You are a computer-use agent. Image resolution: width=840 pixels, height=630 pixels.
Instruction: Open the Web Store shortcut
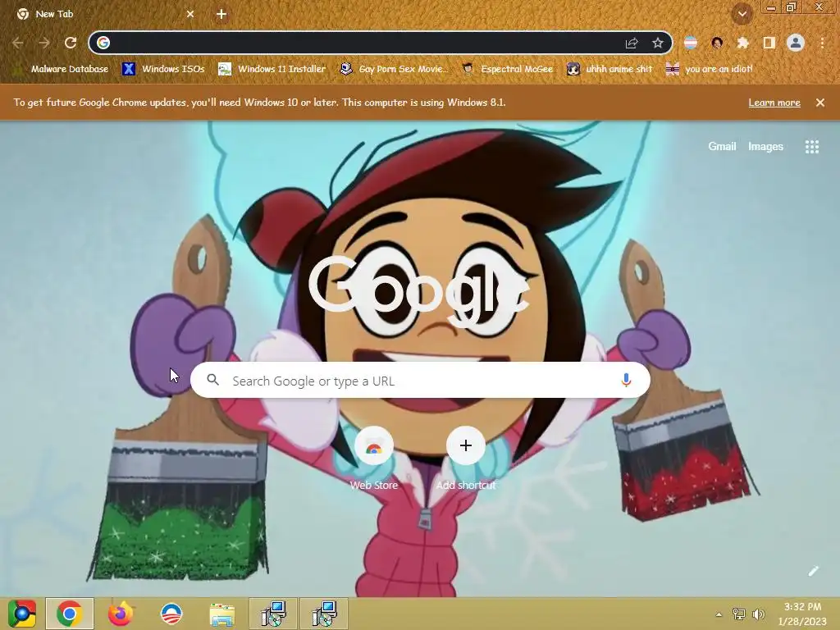374,459
